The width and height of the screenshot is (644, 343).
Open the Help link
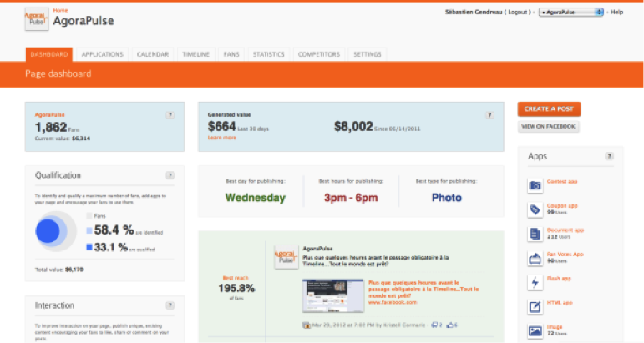(617, 13)
